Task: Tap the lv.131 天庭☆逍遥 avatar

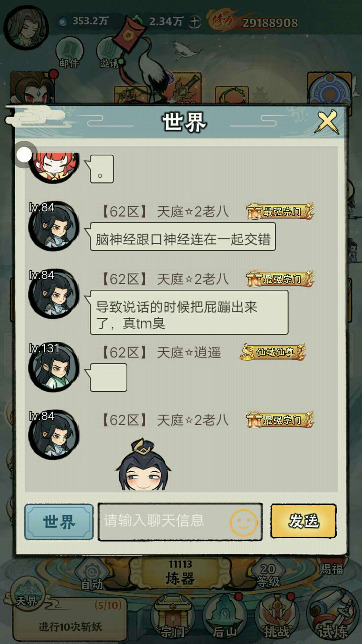Action: coord(54,367)
